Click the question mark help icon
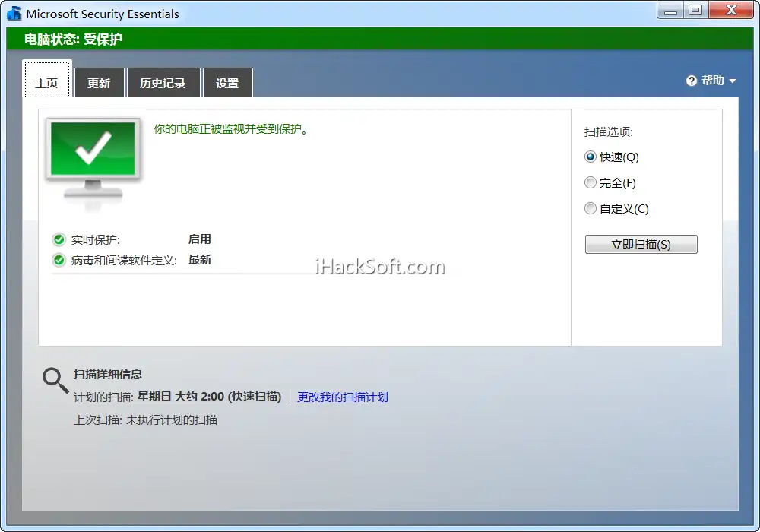Viewport: 760px width, 532px height. click(691, 81)
